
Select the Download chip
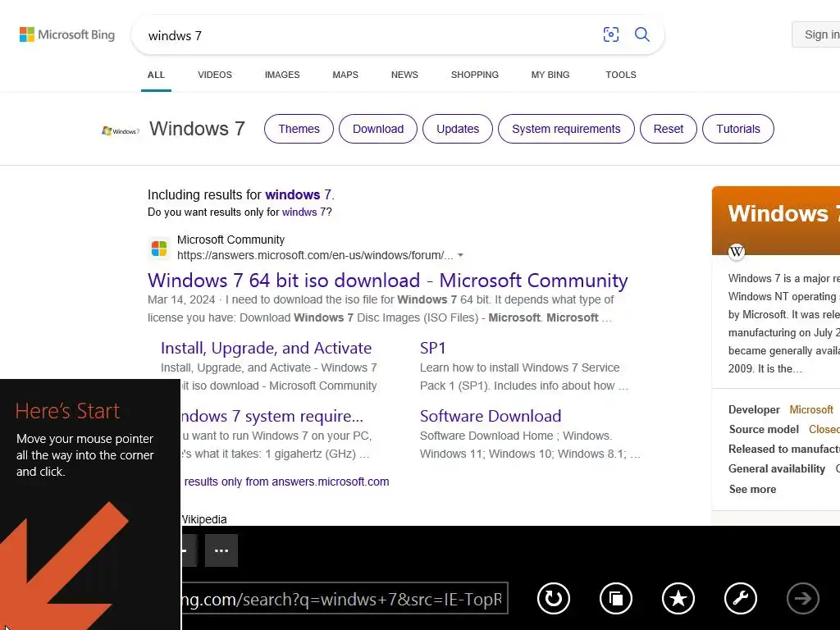378,129
